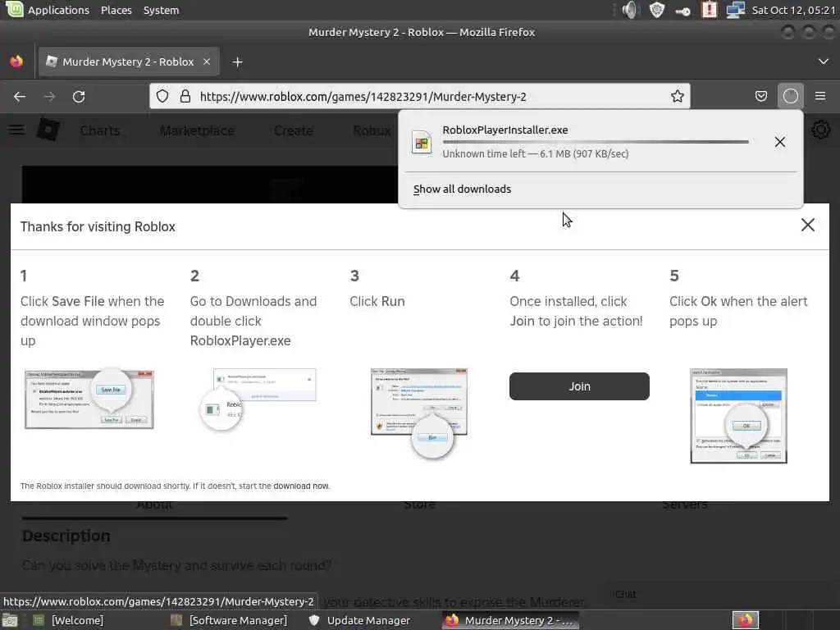Open Robux in Roblox navigation

tap(372, 130)
